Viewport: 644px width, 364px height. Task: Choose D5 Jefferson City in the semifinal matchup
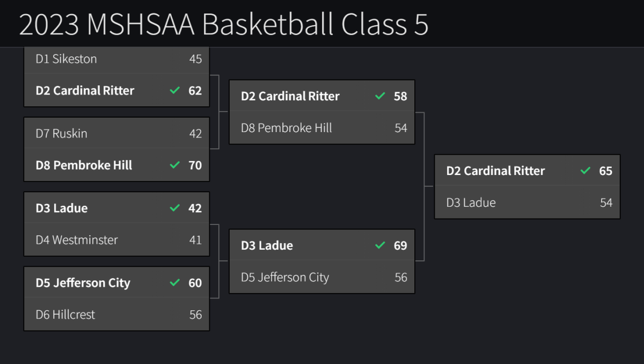[284, 278]
